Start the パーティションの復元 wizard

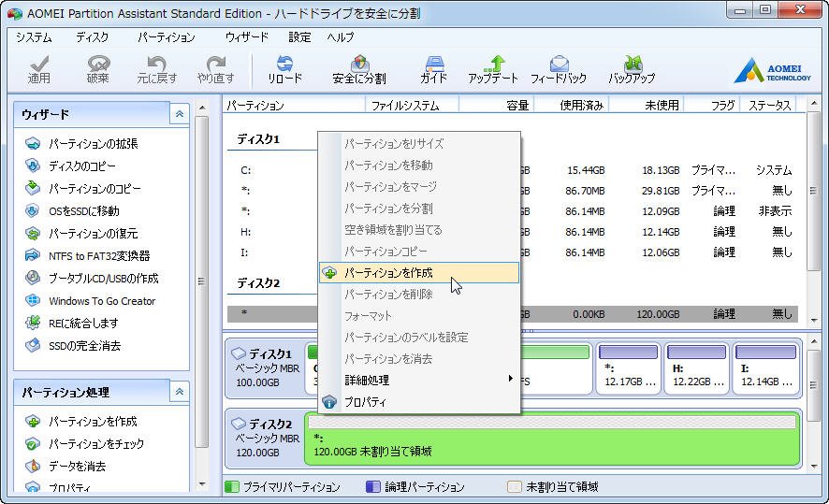click(x=81, y=234)
